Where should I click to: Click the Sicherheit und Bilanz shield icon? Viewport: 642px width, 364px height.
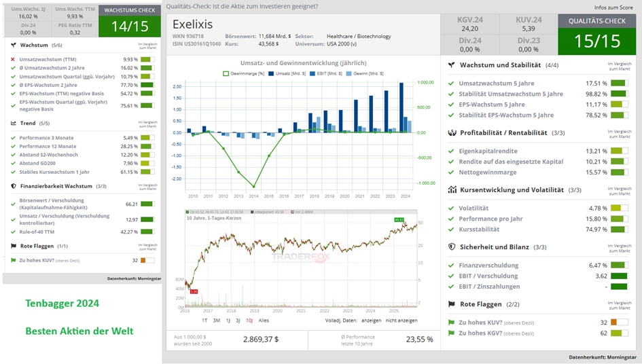[x=452, y=247]
